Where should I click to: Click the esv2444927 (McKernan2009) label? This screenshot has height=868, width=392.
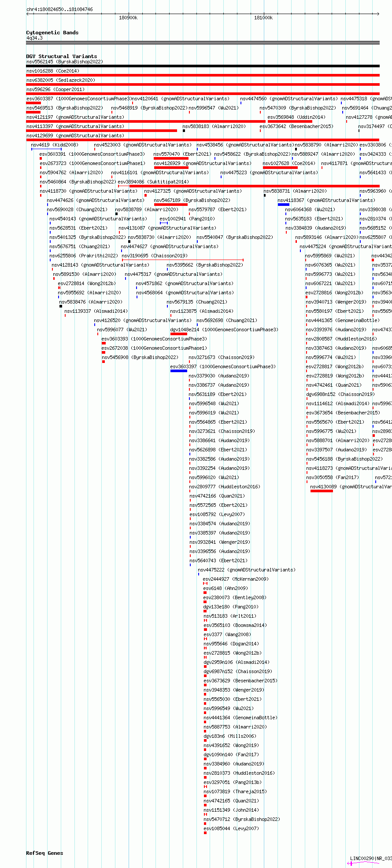click(x=236, y=579)
